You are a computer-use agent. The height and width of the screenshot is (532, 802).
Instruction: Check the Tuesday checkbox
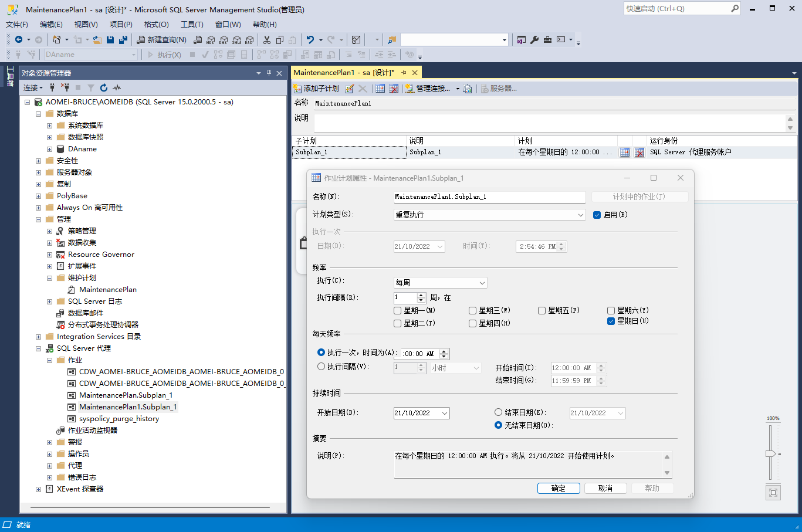398,323
